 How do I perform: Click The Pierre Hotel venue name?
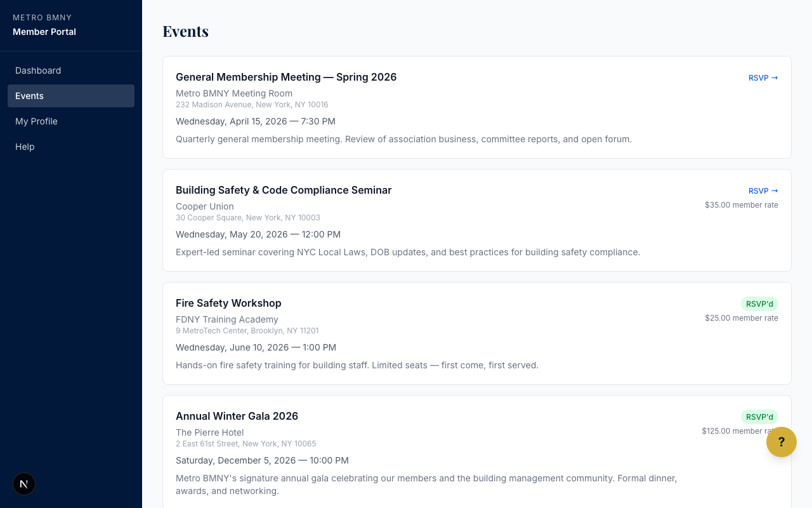[210, 432]
